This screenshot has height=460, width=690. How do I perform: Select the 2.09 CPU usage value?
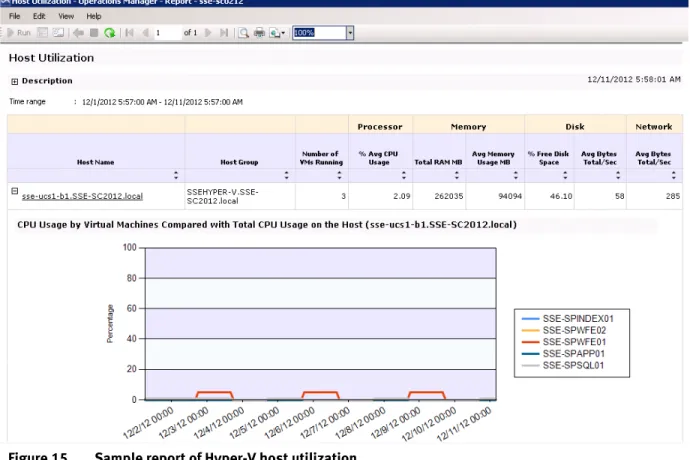click(402, 196)
